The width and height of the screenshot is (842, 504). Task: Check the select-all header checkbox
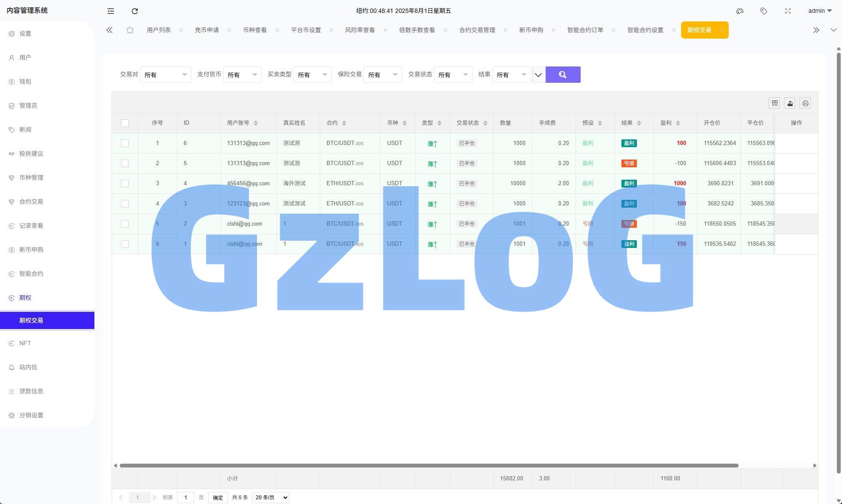click(x=125, y=123)
